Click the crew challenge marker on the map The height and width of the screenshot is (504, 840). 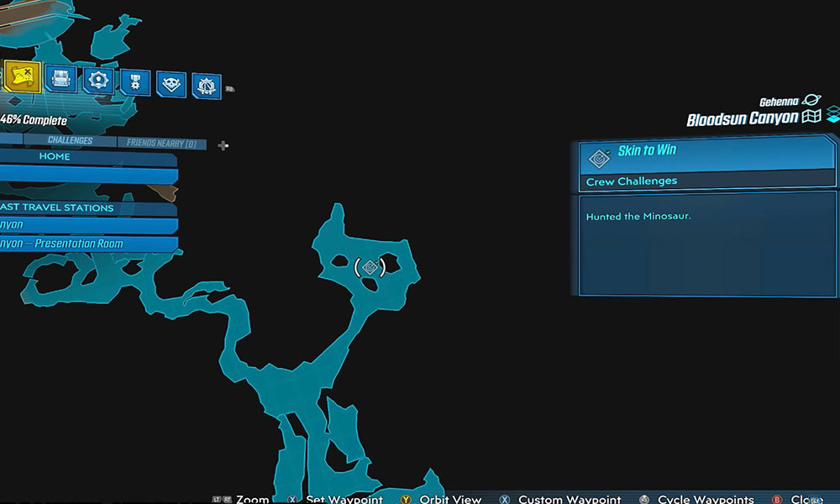click(x=370, y=267)
